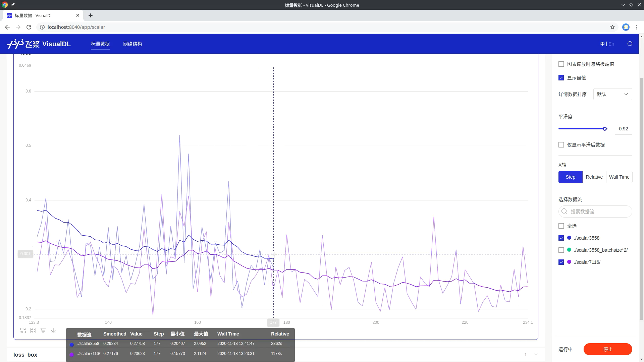
Task: Enable the ./scalar3558_batchsize*2/ data stream
Action: (x=561, y=250)
